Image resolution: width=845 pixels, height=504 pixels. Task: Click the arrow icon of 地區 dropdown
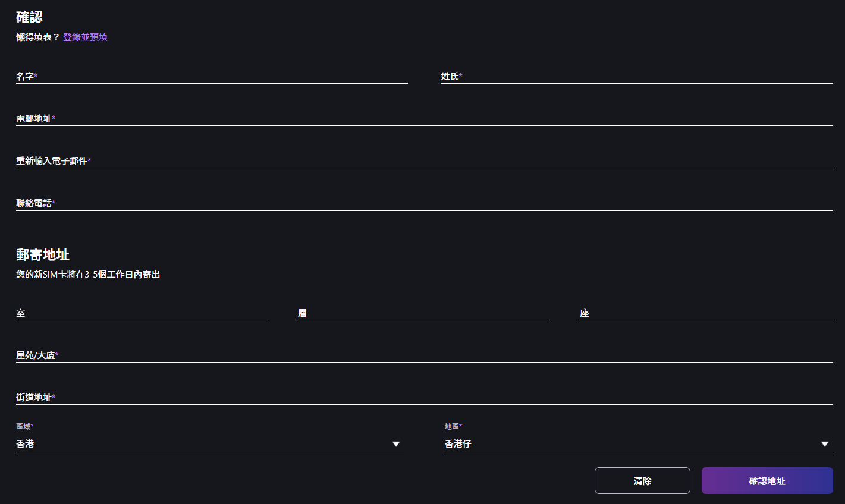tap(825, 444)
